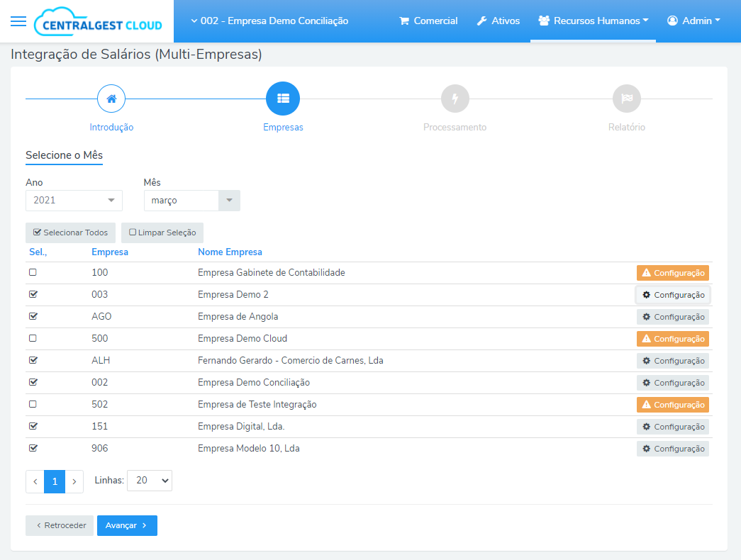Click the Processamento step label
Screen dimensions: 741x560
[x=455, y=127]
